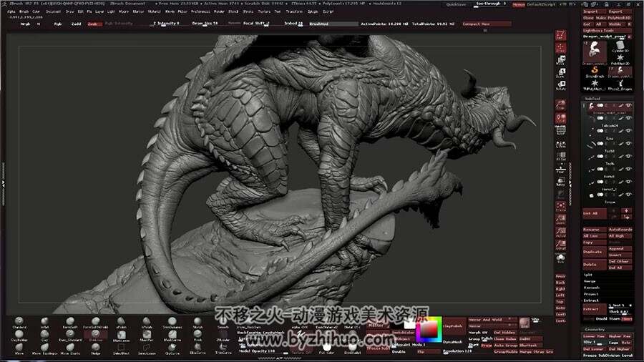
Task: Expand the Project section
Action: pos(590,294)
